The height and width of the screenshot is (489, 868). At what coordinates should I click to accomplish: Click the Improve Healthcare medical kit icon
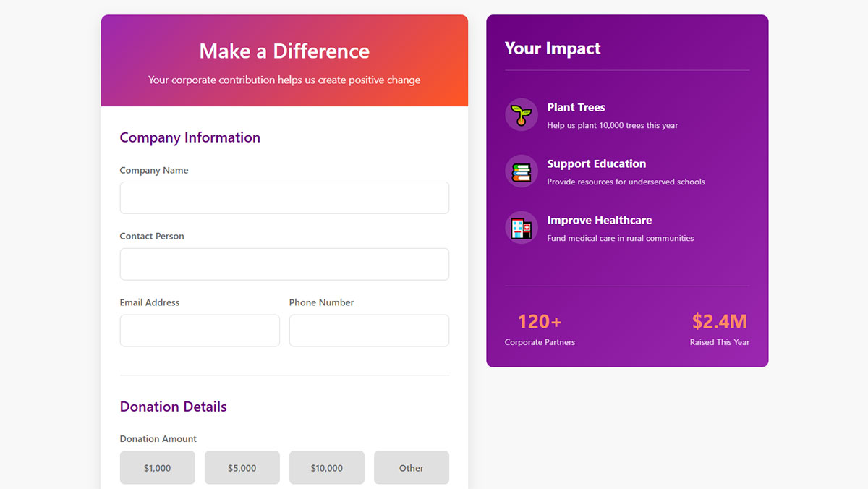pos(522,227)
